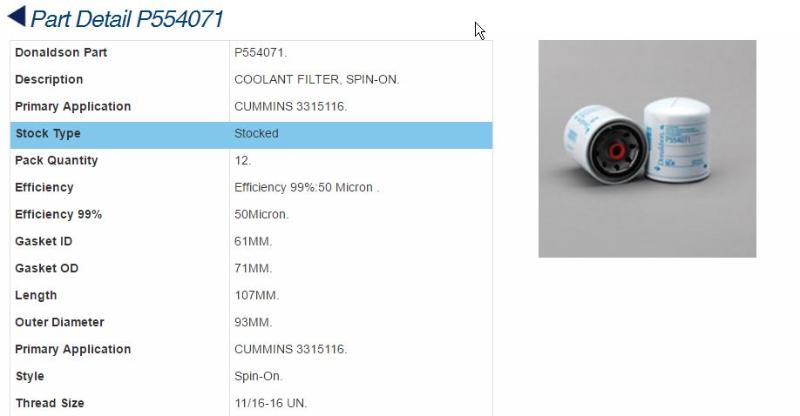Select the P554071. part number value
This screenshot has width=800, height=416.
(261, 53)
